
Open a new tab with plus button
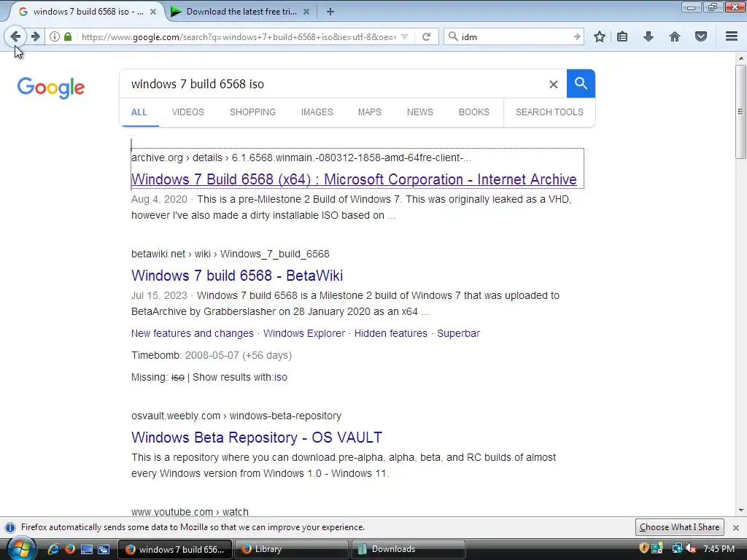(x=330, y=12)
